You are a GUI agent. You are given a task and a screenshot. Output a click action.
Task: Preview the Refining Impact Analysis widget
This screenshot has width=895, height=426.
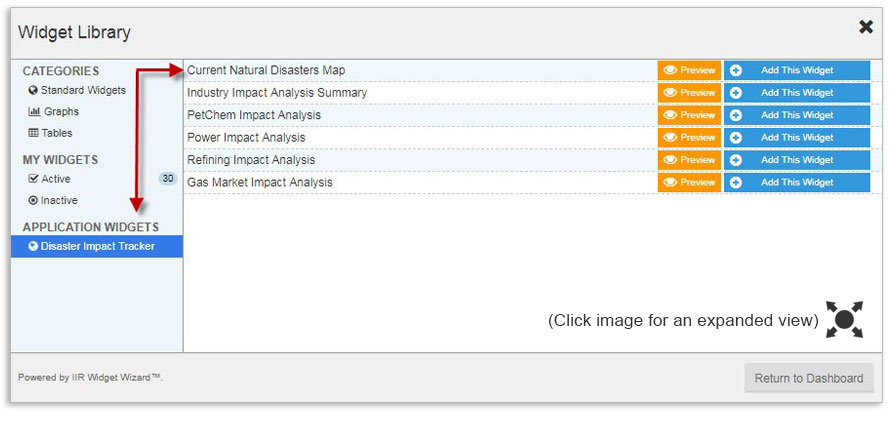689,160
